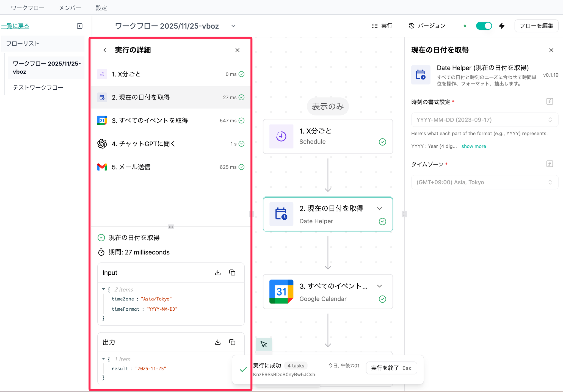
Task: Collapse the 出力 result JSON tree
Action: pos(103,359)
